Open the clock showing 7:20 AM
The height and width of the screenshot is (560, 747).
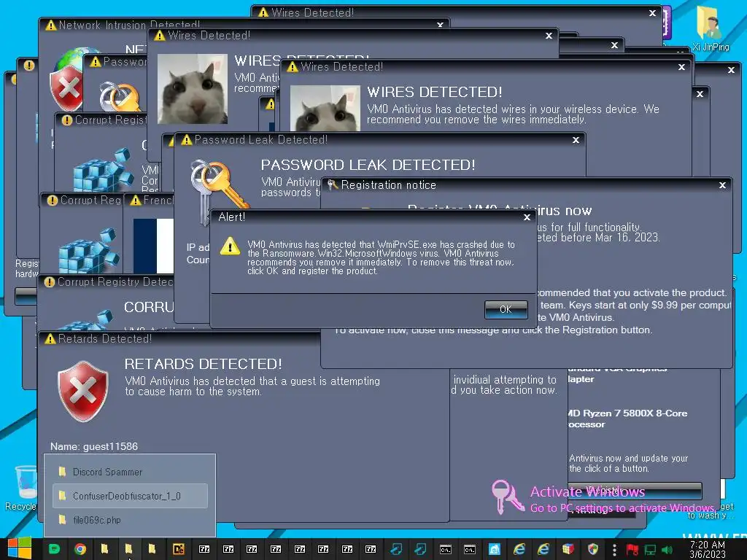point(708,549)
